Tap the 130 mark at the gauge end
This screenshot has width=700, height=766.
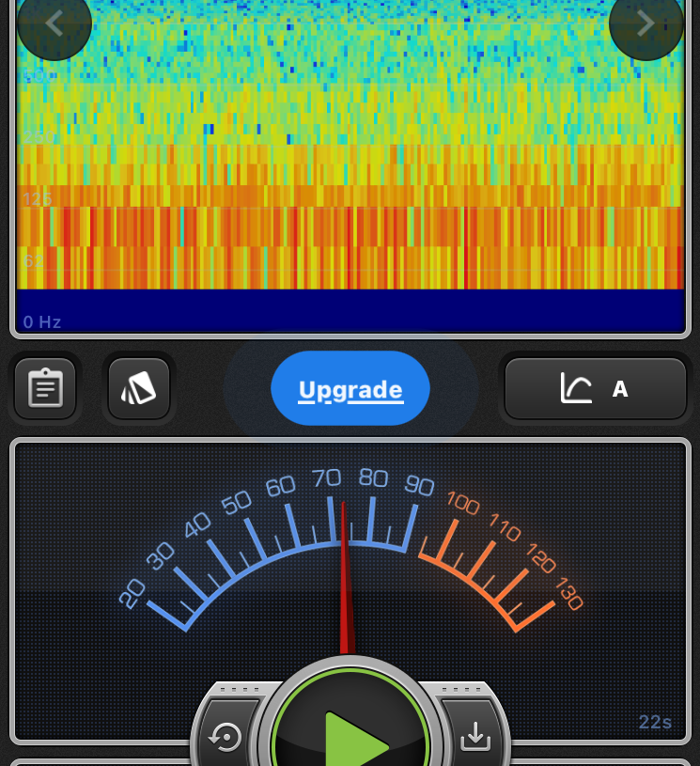pos(568,593)
